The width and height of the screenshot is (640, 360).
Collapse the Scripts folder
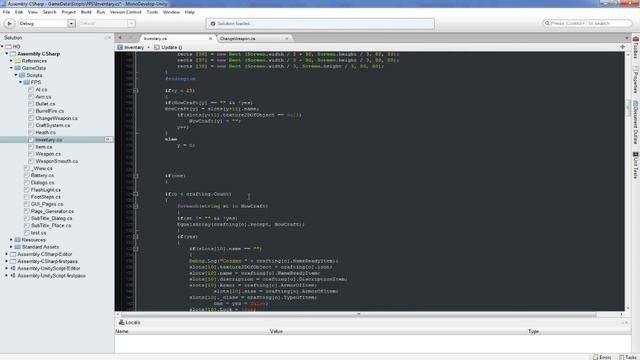point(16,75)
